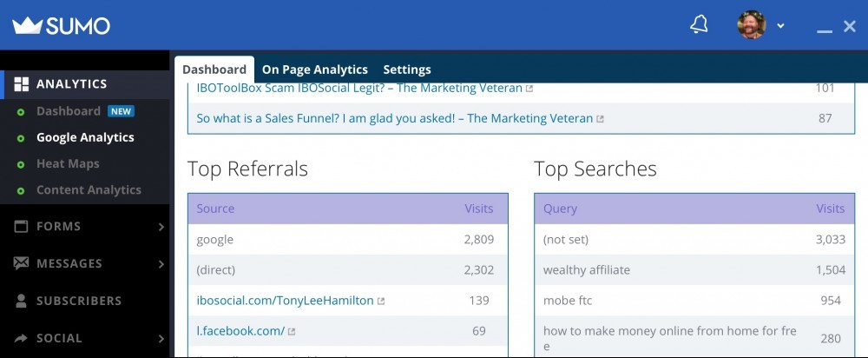Open Content Analytics in the sidebar
868x358 pixels.
[x=89, y=190]
